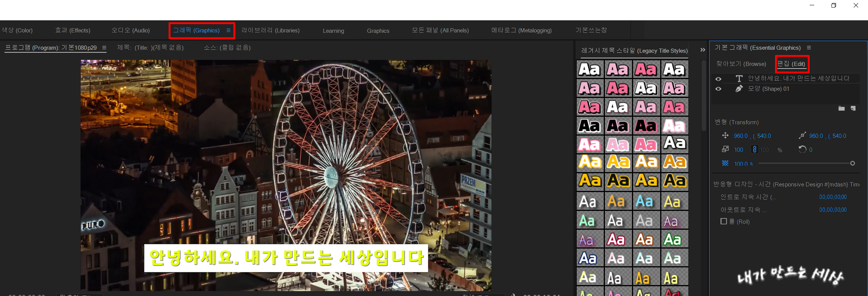Click the 인트로 지속 시간 timecode value
Screen dimensions: 868x296
[833, 197]
